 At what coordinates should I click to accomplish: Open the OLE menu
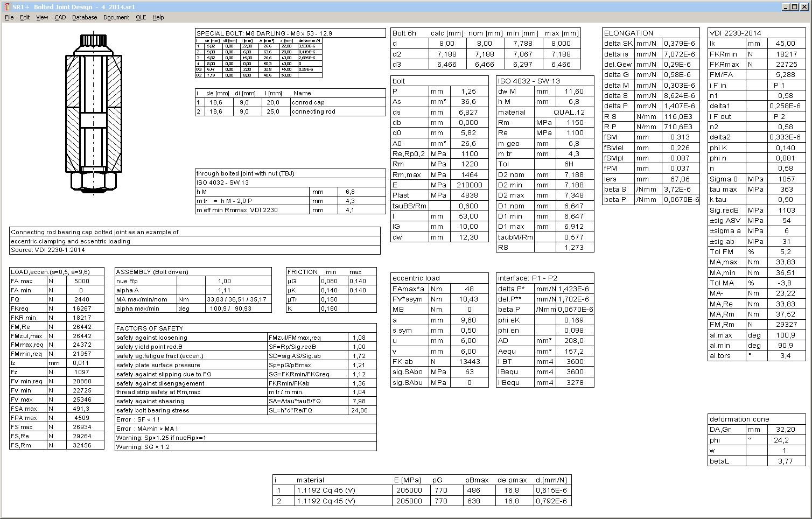[141, 17]
